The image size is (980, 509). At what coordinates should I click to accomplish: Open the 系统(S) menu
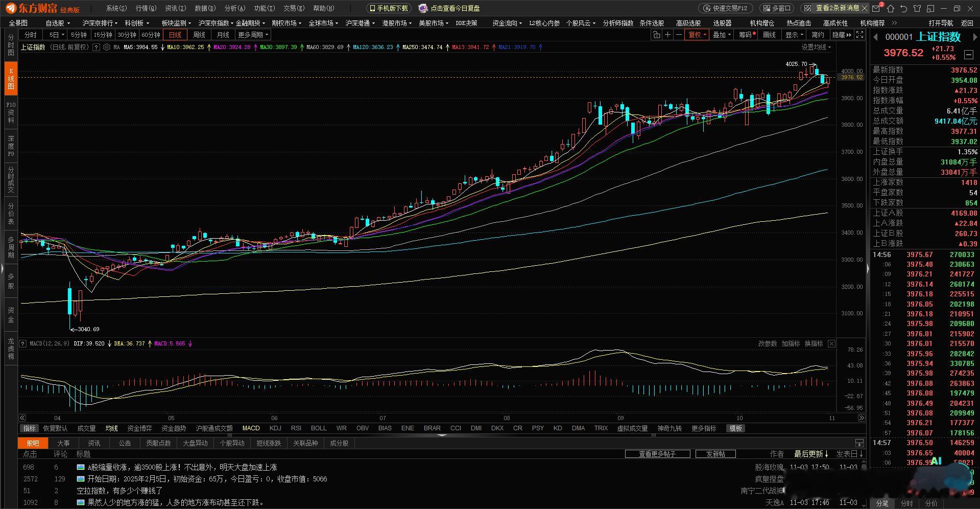pos(116,8)
